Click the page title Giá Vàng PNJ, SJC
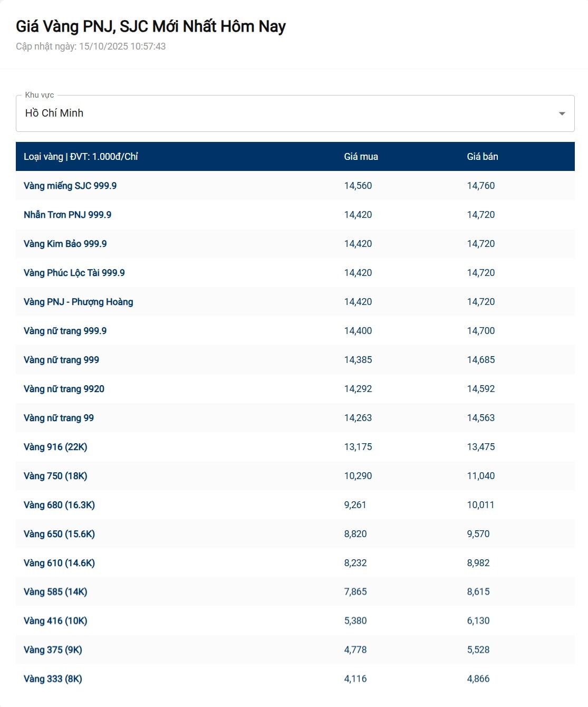The height and width of the screenshot is (707, 588). [150, 26]
